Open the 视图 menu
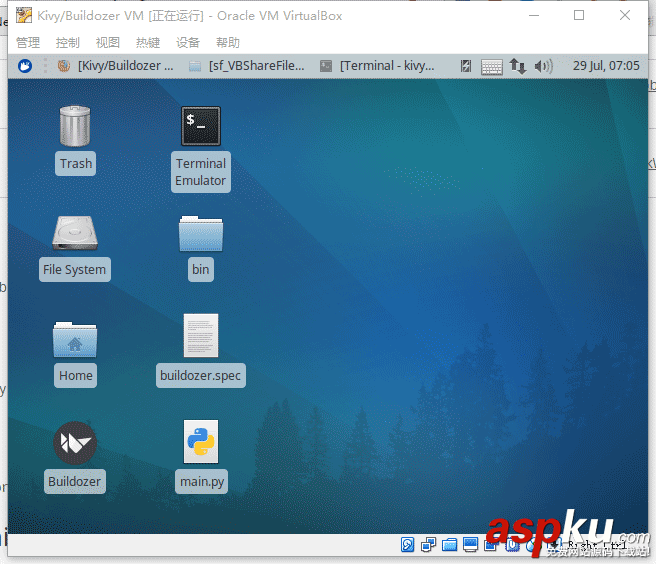 108,42
